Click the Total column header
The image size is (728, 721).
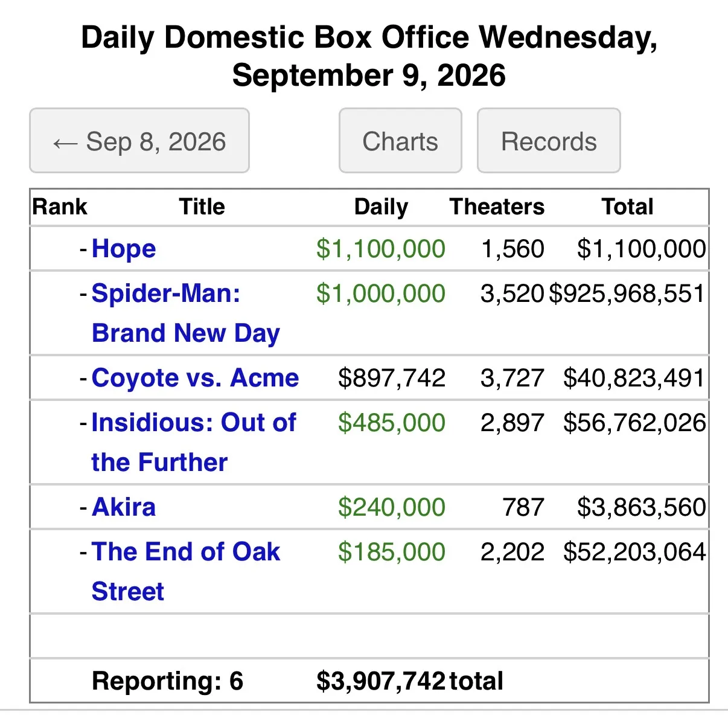[627, 207]
